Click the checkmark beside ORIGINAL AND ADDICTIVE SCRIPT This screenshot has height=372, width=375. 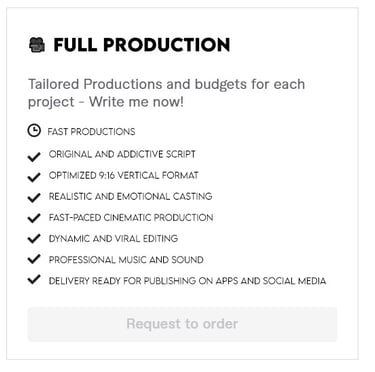(34, 156)
